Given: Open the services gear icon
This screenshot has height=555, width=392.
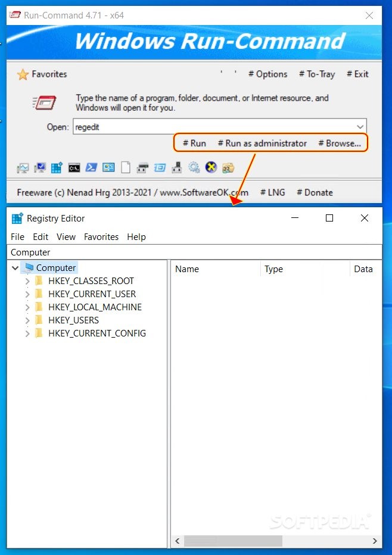Looking at the screenshot, I should click(194, 167).
